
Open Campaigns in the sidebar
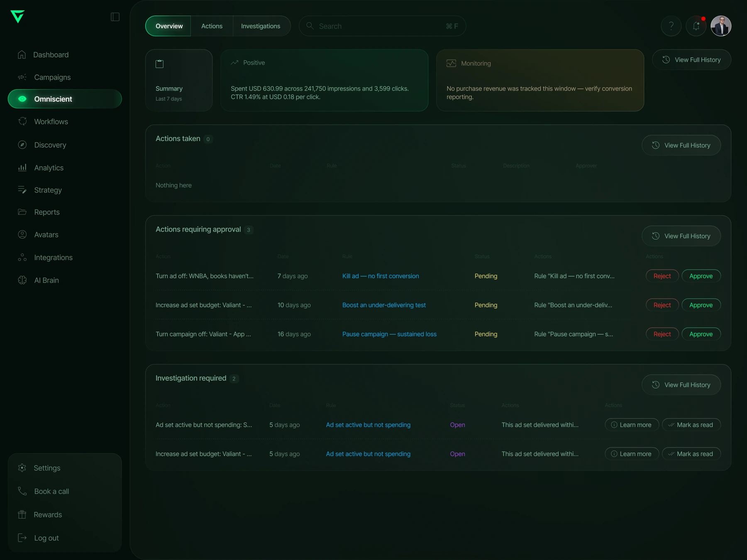[x=65, y=77]
